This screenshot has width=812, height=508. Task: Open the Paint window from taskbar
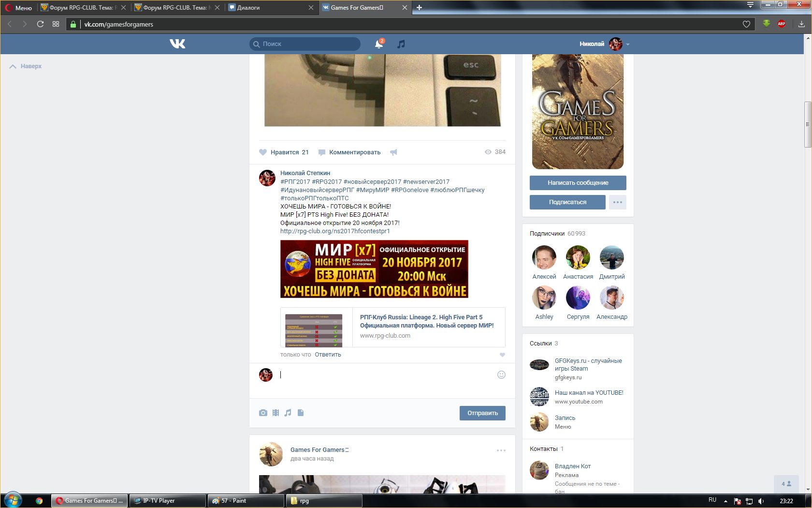pyautogui.click(x=246, y=501)
